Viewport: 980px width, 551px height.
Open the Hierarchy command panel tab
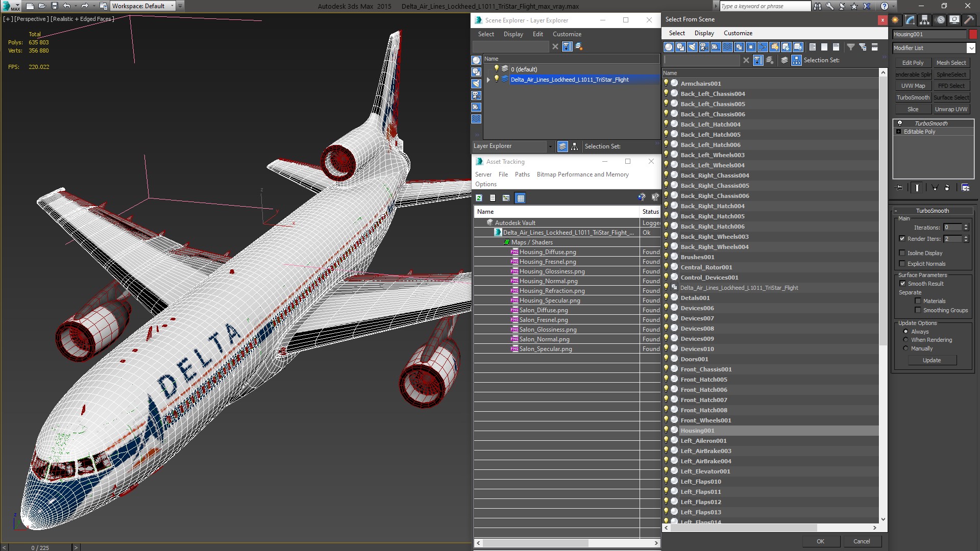924,20
